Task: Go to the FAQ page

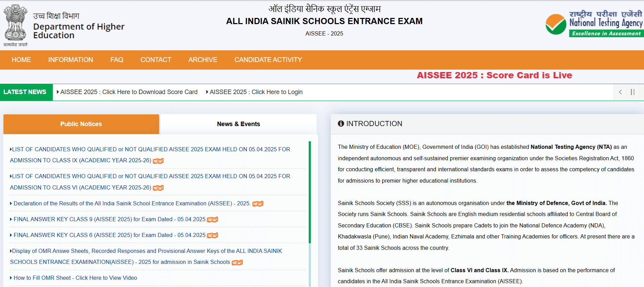Action: 117,60
